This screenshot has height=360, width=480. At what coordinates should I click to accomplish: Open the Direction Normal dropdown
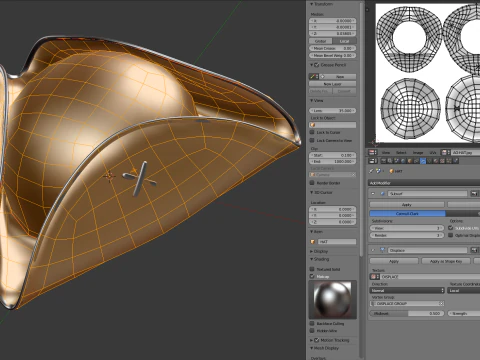pyautogui.click(x=407, y=291)
